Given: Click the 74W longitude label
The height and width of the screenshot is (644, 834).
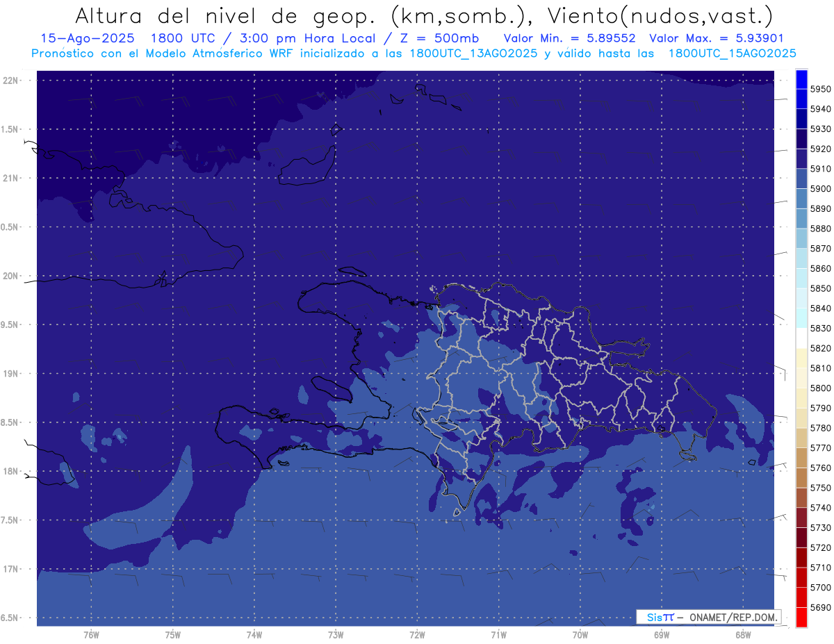Looking at the screenshot, I should click(x=254, y=635).
